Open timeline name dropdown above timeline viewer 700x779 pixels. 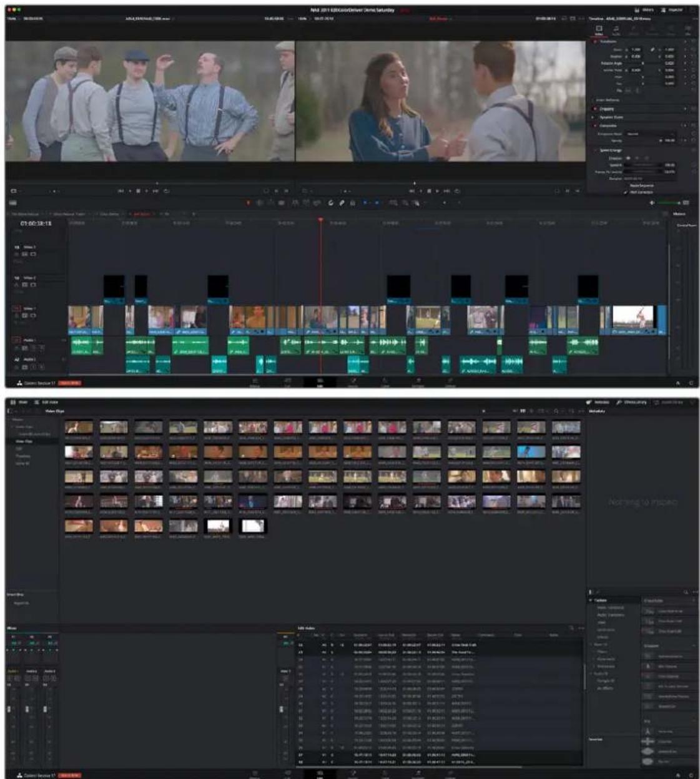pyautogui.click(x=441, y=19)
